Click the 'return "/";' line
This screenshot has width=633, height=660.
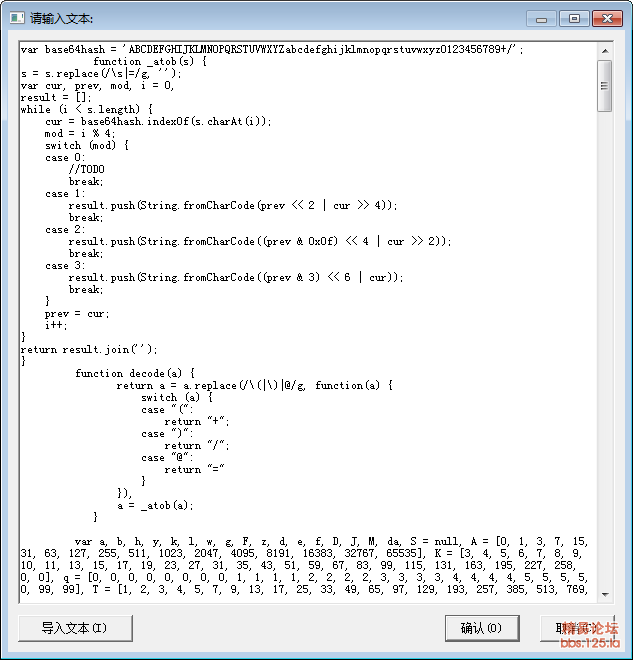point(197,445)
